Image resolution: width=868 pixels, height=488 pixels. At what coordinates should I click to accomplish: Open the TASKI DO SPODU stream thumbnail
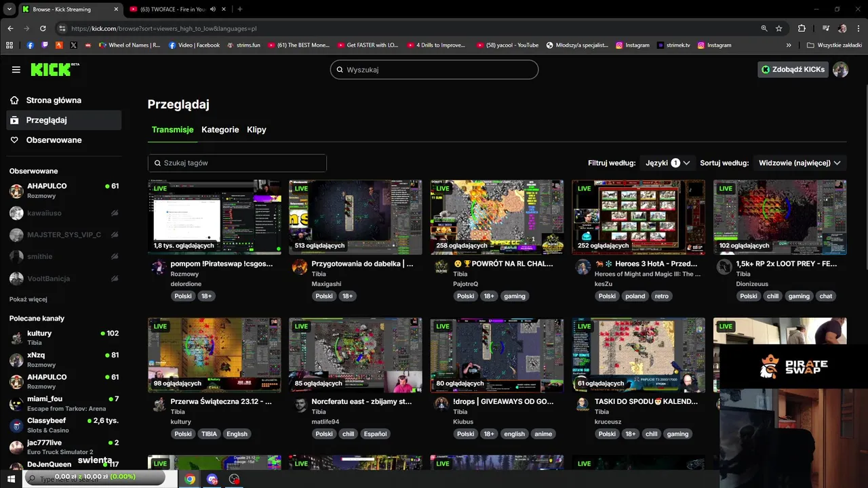[638, 355]
